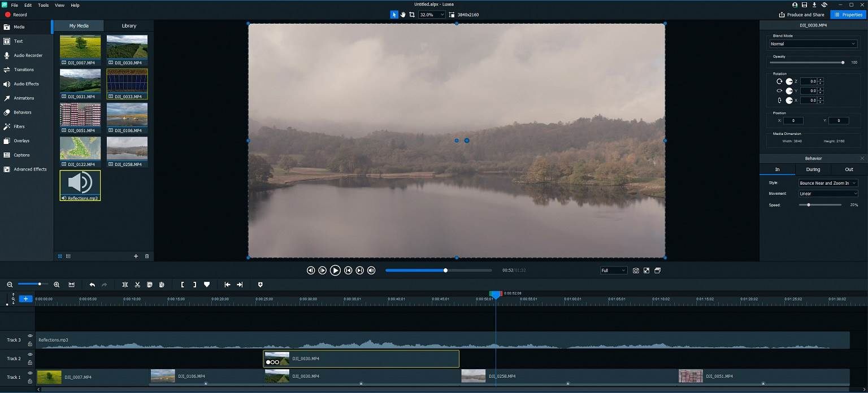The height and width of the screenshot is (393, 868).
Task: Click the Produce and Share button
Action: (x=801, y=15)
